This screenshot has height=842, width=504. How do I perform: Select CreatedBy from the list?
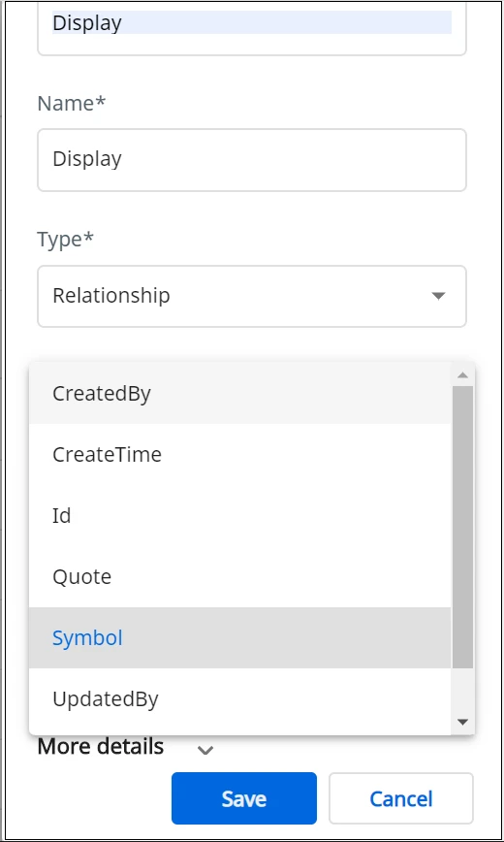240,393
